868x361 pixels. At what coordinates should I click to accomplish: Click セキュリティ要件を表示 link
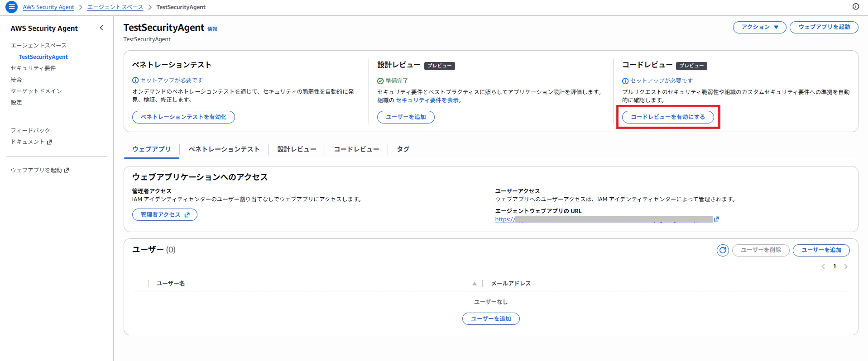[427, 100]
